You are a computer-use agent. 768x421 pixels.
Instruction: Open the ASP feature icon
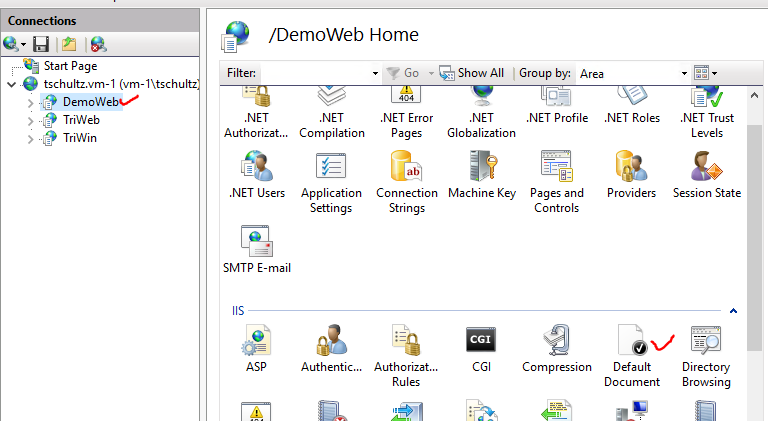pos(256,348)
